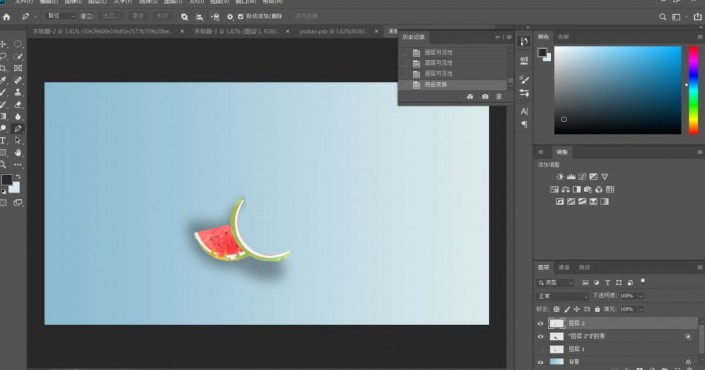Image resolution: width=705 pixels, height=370 pixels.
Task: Switch to the 路径 paths tab in Layers panel
Action: click(x=584, y=267)
